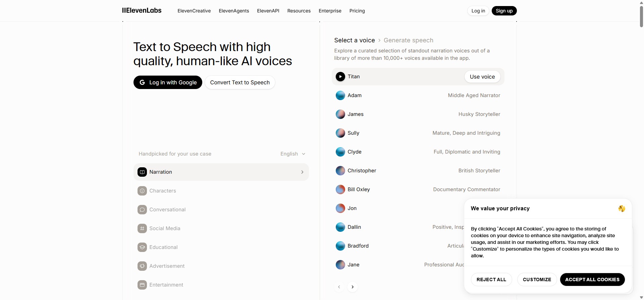
Task: Click Clyde's voice avatar icon
Action: tap(340, 152)
